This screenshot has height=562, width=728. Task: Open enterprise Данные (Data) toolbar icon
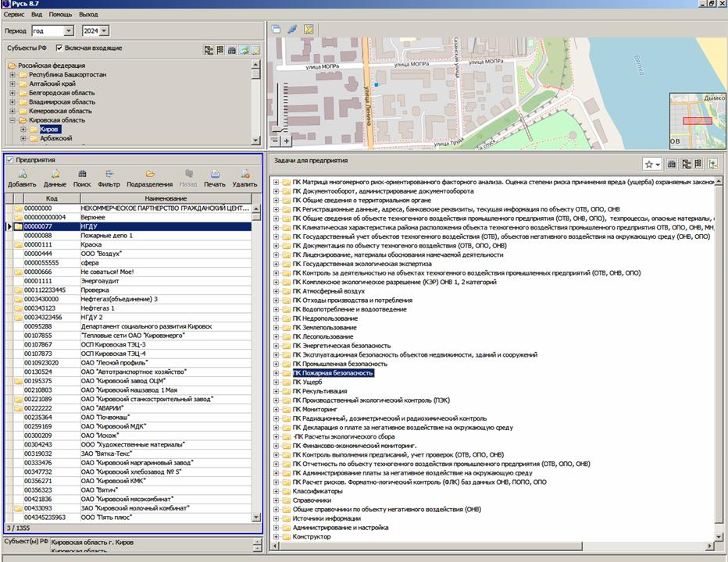pos(55,174)
